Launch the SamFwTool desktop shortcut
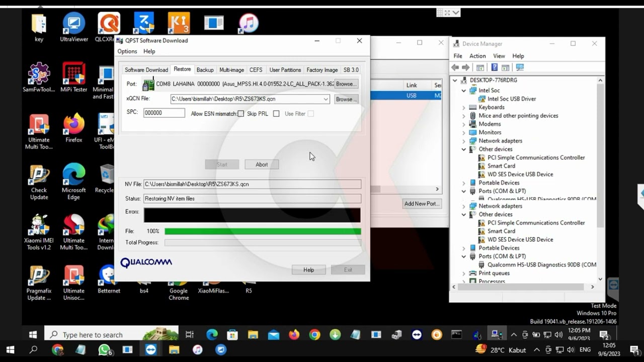This screenshot has width=644, height=362. pyautogui.click(x=39, y=78)
